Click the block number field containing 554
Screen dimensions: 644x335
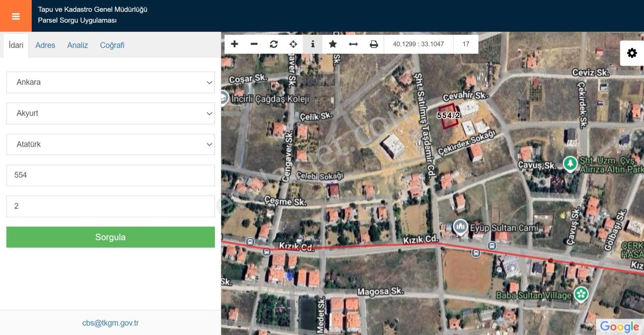coord(110,175)
